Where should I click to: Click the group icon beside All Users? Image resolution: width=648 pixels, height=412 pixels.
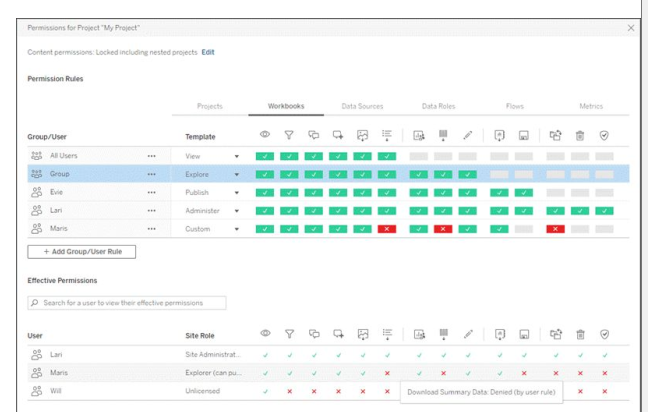click(x=36, y=156)
